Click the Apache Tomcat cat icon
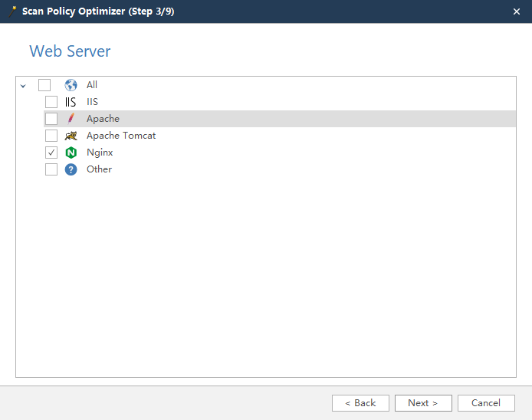Screen dimensions: 532x420 pyautogui.click(x=71, y=136)
